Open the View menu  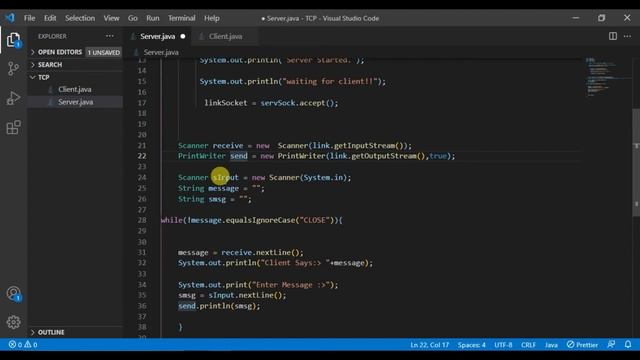111,18
